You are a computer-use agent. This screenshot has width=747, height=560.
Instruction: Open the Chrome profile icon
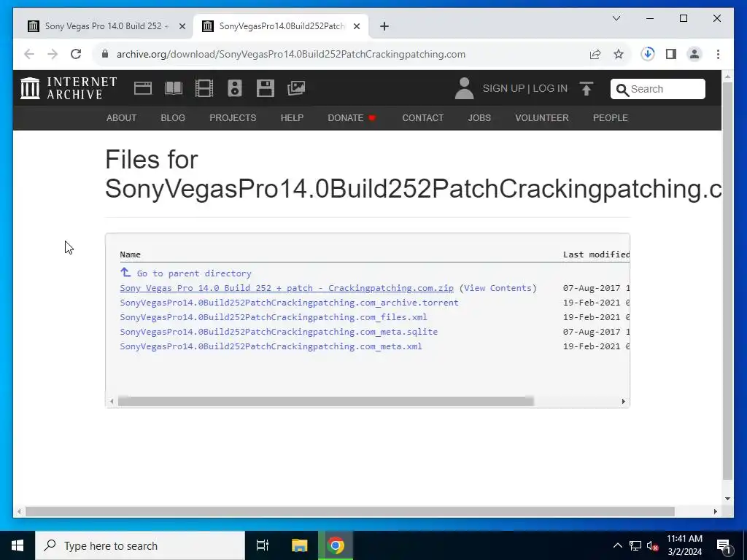[694, 54]
